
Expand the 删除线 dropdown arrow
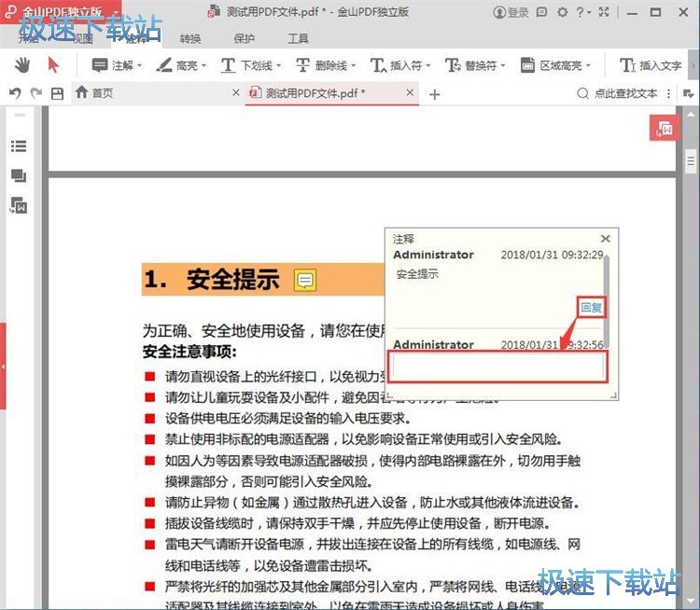click(x=354, y=66)
